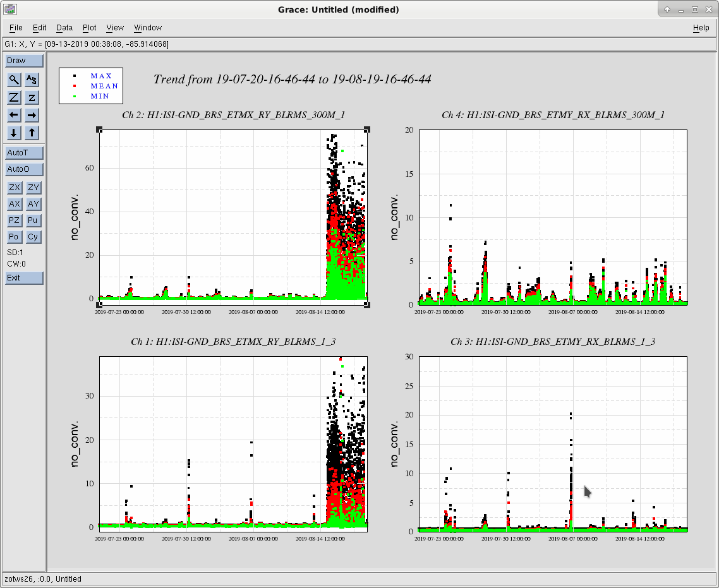Click the right arrow scroll icon
This screenshot has width=719, height=588.
[x=32, y=116]
